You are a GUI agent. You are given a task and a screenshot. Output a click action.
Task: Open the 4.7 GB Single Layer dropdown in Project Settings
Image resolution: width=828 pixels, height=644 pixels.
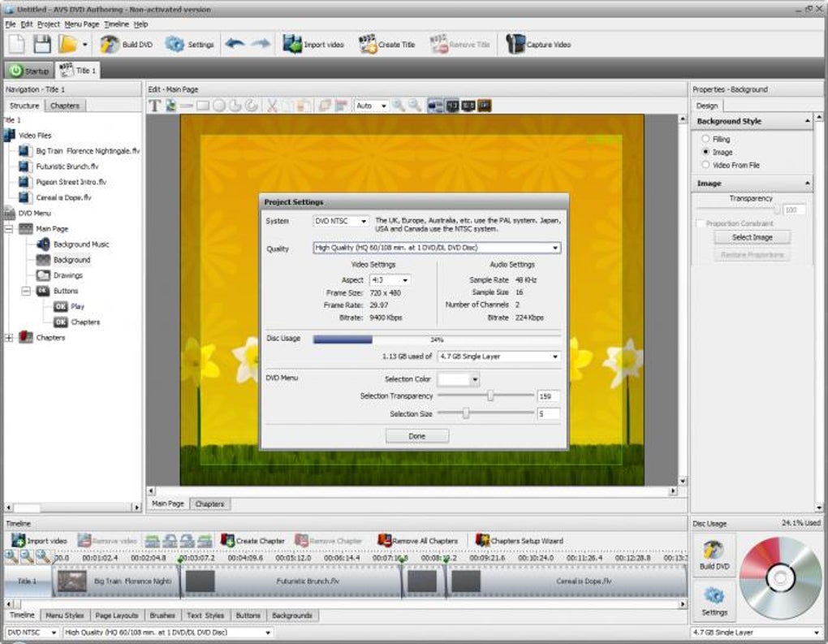point(499,357)
